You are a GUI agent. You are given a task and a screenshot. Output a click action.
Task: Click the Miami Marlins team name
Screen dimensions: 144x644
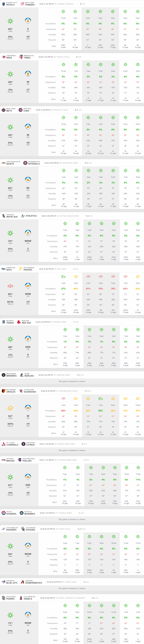tap(29, 376)
